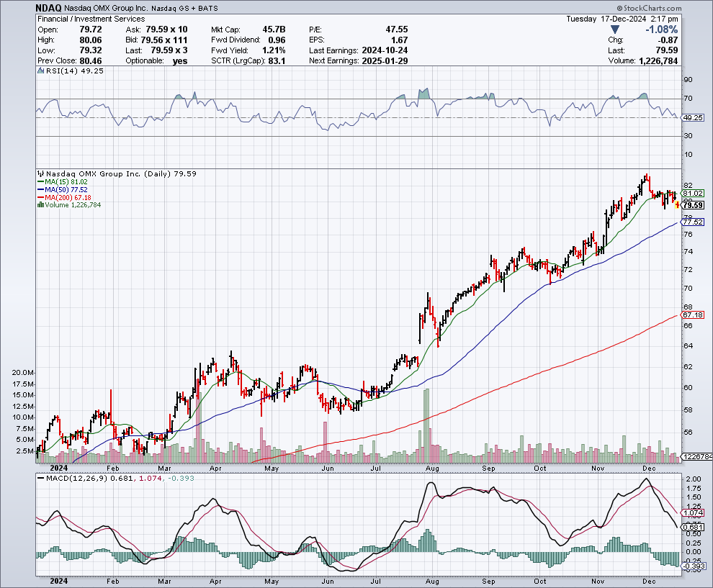This screenshot has width=713, height=588.
Task: Click the Prev Close value 80.46
Action: (91, 61)
